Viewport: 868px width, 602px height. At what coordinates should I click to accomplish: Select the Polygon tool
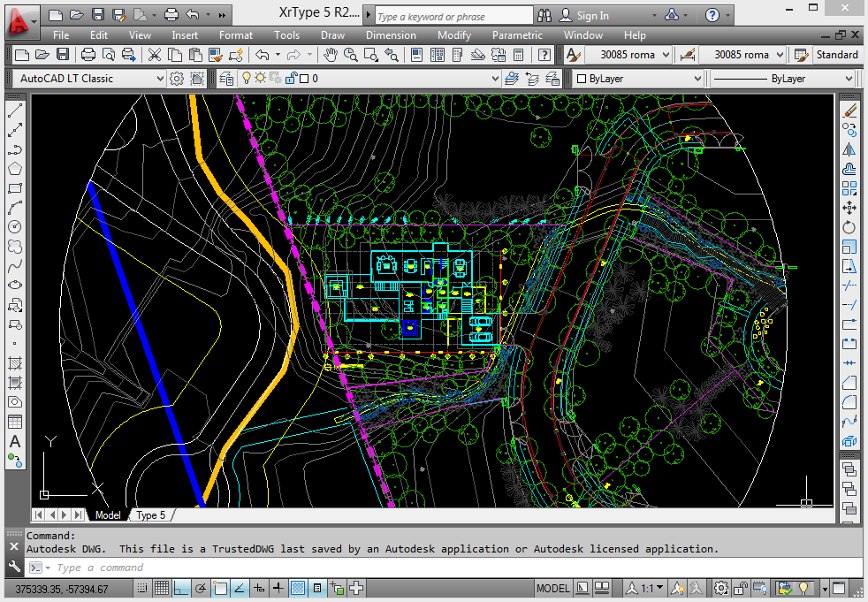pyautogui.click(x=15, y=169)
